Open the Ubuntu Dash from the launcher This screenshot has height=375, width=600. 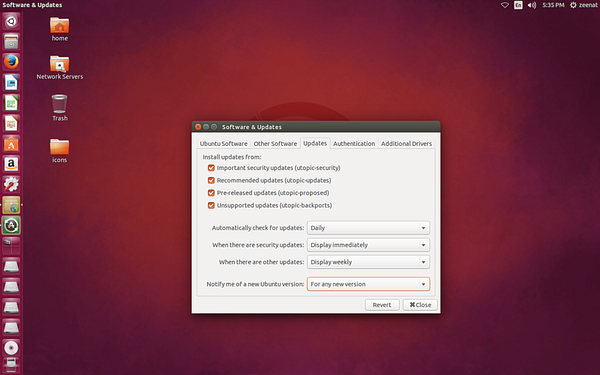[11, 21]
